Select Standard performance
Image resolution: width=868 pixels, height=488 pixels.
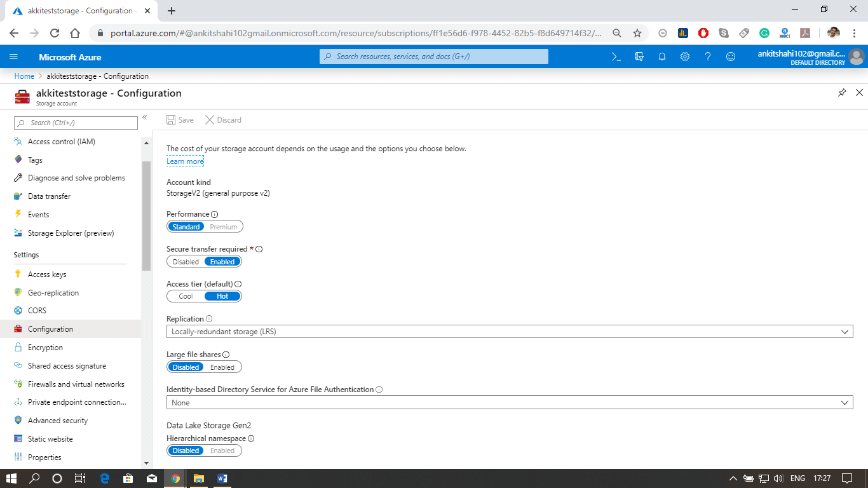click(x=186, y=227)
